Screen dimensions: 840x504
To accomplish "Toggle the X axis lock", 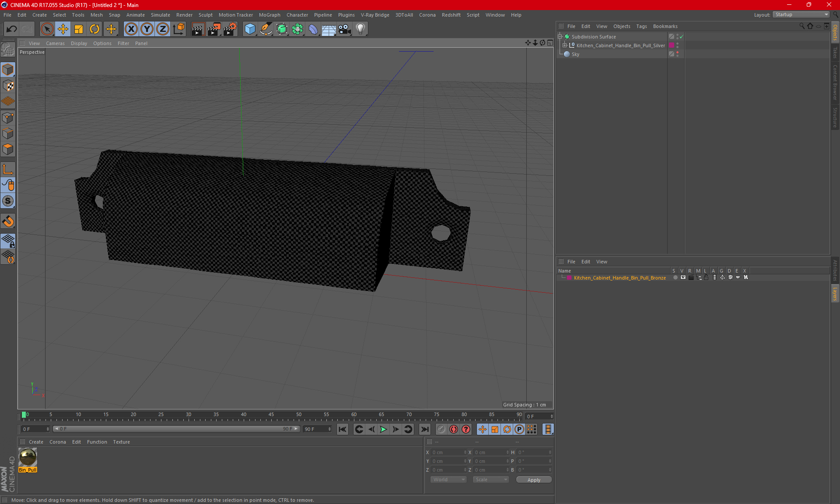I will pos(131,29).
